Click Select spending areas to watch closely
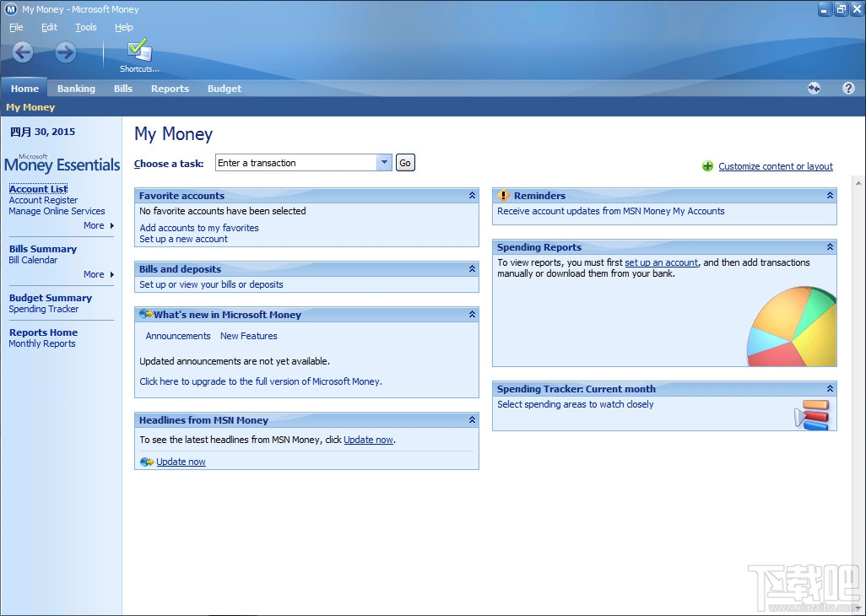This screenshot has width=866, height=616. 575,404
